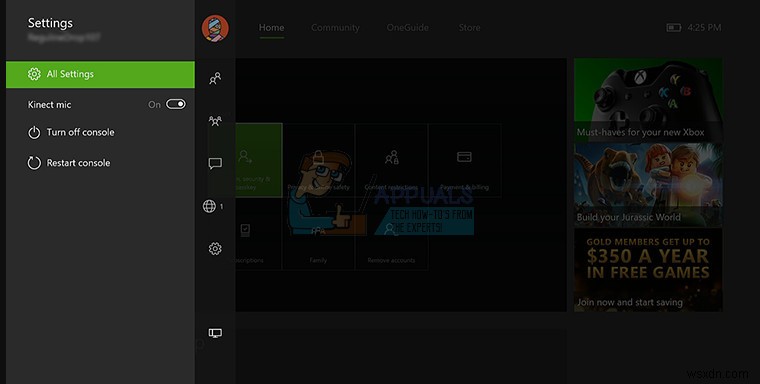Open the Gold members free games tile
Viewport: 760px width, 384px height.
[649, 270]
